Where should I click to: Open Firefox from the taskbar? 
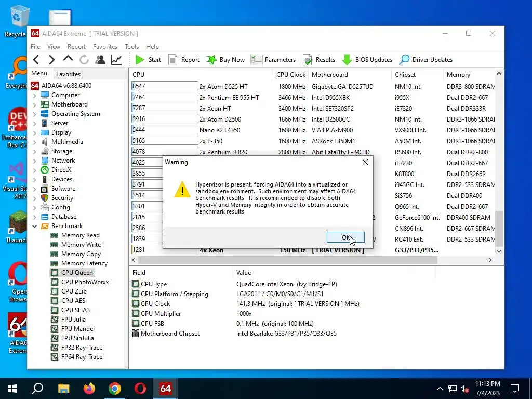coord(89,389)
